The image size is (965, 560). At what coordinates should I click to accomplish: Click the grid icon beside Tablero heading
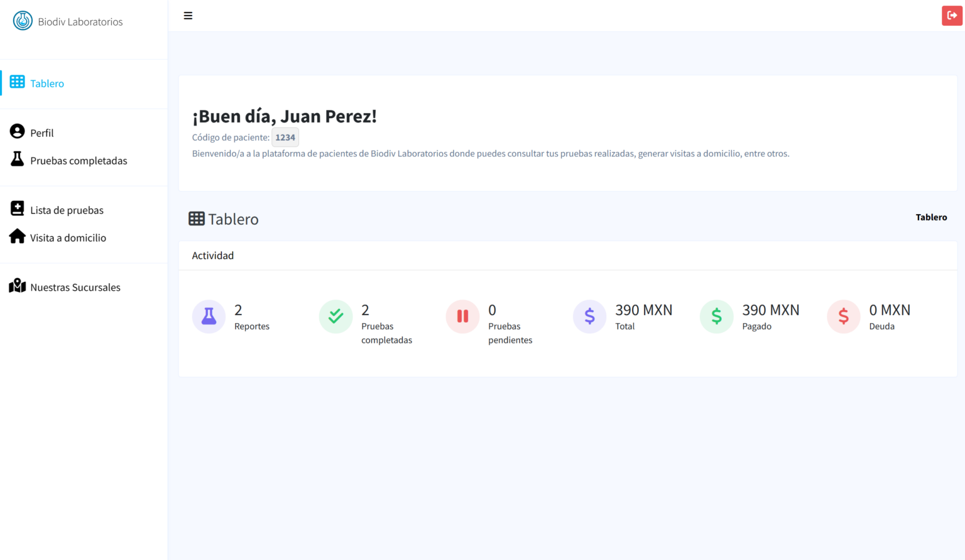click(197, 218)
